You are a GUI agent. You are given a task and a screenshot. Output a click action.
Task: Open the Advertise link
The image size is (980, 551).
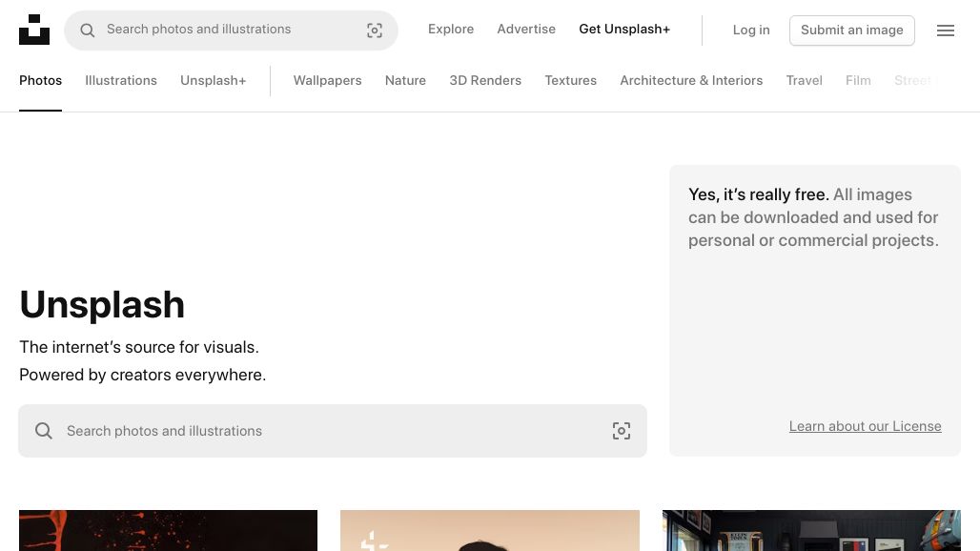526,30
